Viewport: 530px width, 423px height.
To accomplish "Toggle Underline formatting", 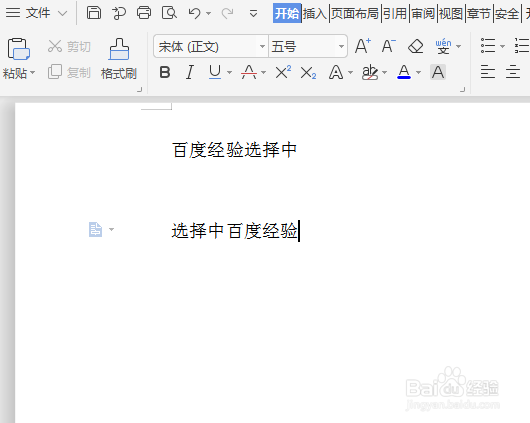I will click(x=215, y=72).
